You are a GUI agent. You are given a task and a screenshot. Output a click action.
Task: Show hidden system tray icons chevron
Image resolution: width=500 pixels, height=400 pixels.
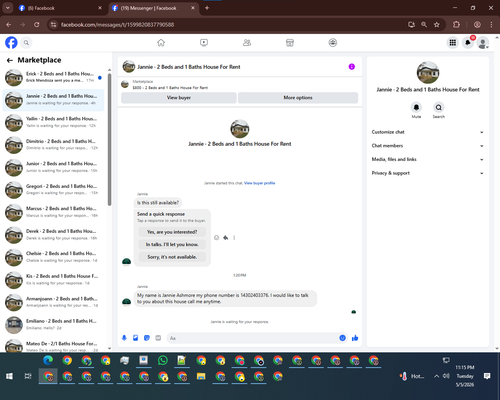click(436, 376)
